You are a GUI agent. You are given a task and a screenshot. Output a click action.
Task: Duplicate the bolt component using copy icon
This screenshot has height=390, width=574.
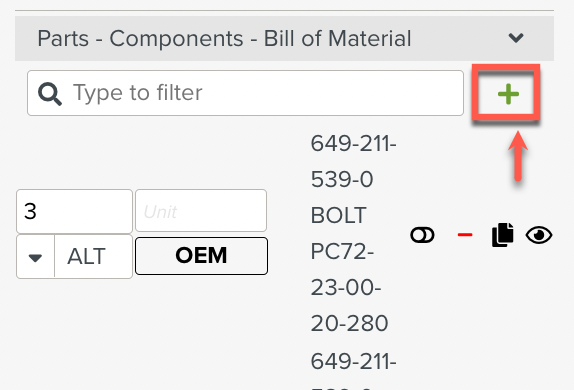click(502, 234)
